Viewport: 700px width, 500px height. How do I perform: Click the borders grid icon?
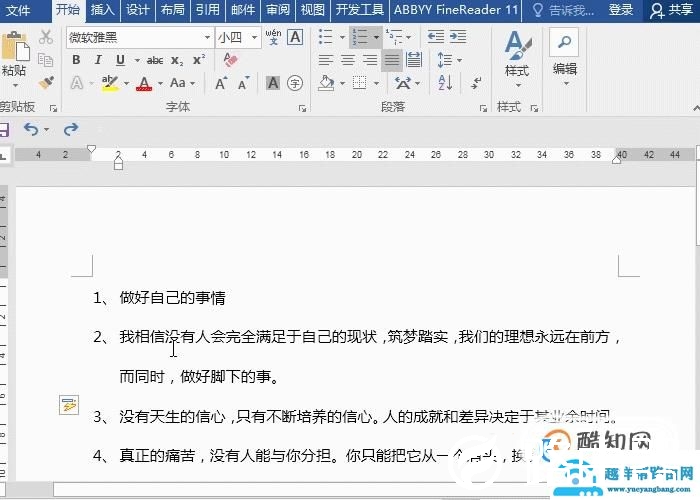(360, 83)
